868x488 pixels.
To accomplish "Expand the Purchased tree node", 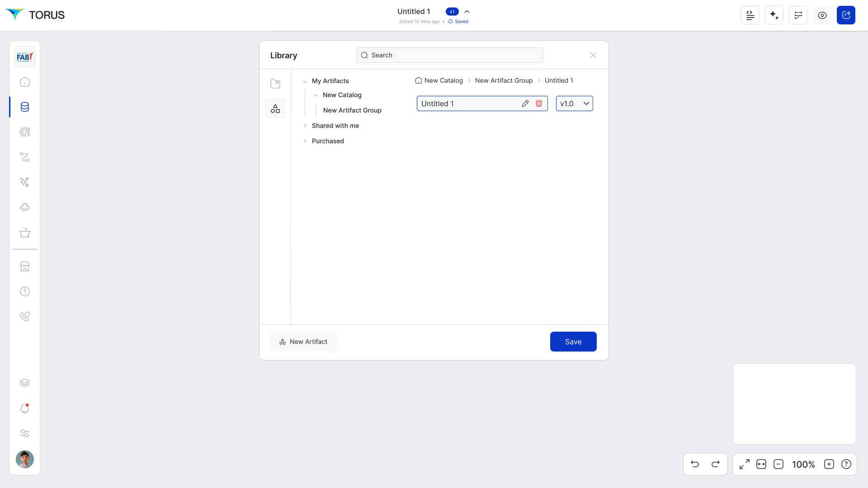I will point(305,141).
